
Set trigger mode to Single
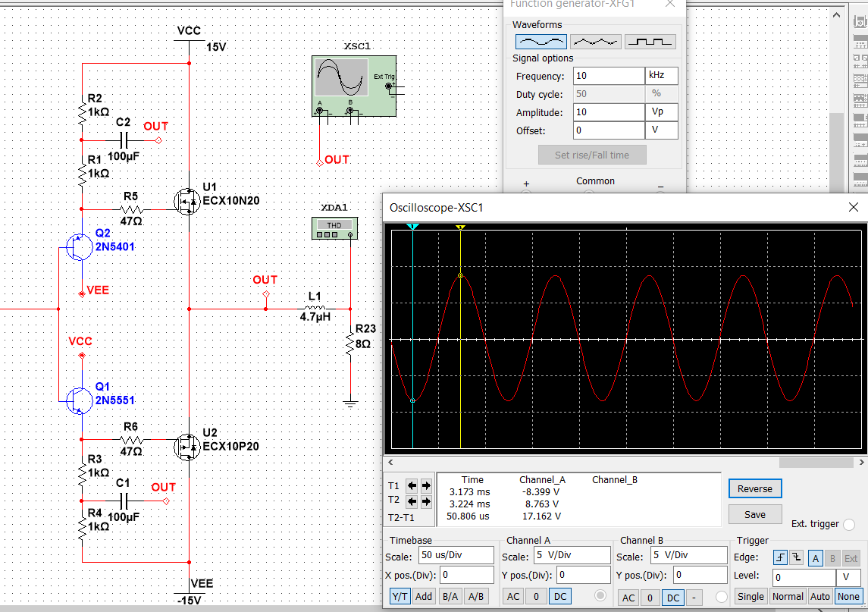[x=750, y=597]
